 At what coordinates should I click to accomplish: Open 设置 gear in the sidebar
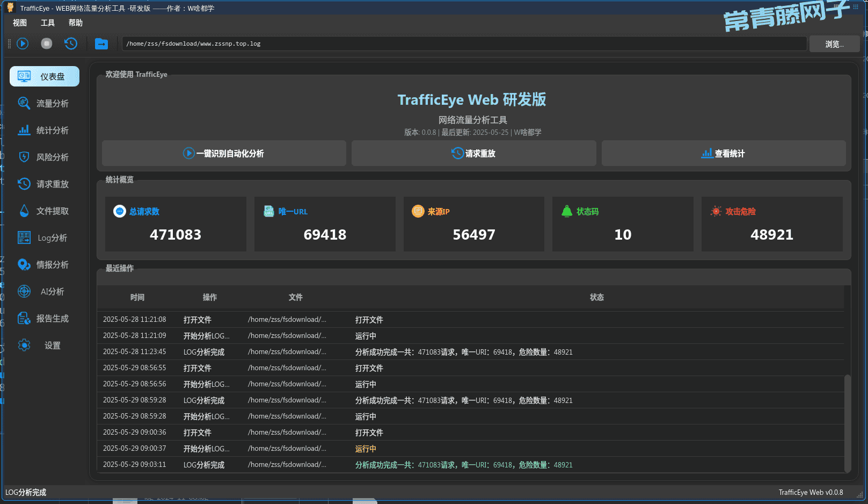point(25,345)
